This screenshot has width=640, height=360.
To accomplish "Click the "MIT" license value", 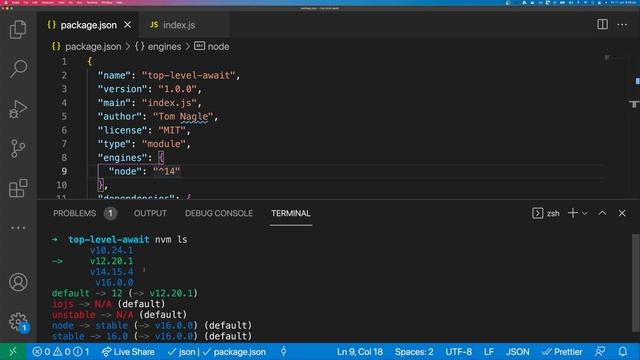I will pyautogui.click(x=172, y=130).
